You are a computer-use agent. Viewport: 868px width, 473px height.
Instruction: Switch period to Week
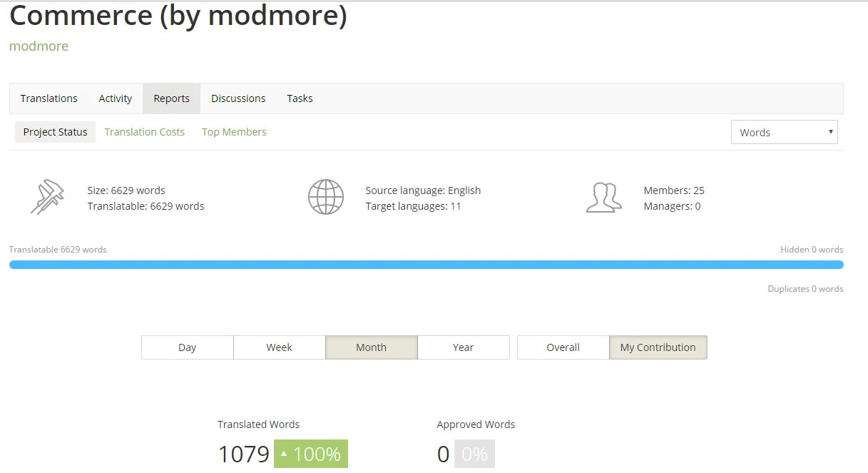[x=280, y=347]
